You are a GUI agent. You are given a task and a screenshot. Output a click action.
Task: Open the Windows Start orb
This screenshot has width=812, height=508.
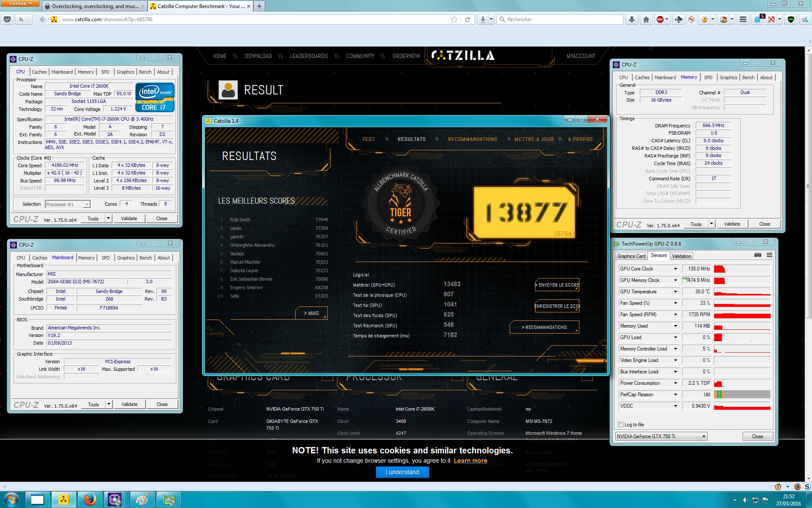[11, 500]
